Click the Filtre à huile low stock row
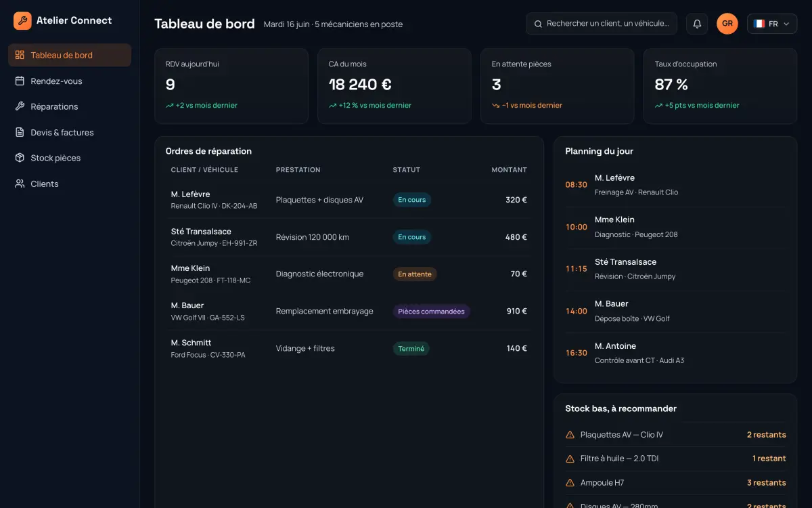Viewport: 812px width, 508px height. [x=675, y=459]
